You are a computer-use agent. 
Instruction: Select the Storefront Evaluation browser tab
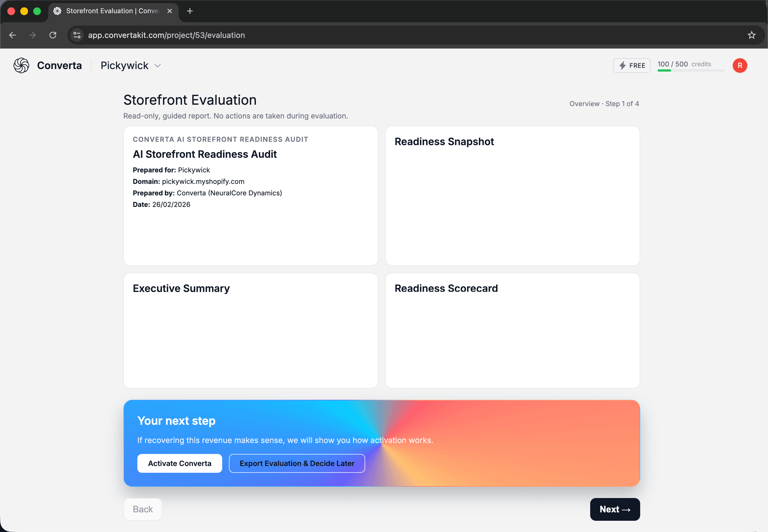[107, 11]
